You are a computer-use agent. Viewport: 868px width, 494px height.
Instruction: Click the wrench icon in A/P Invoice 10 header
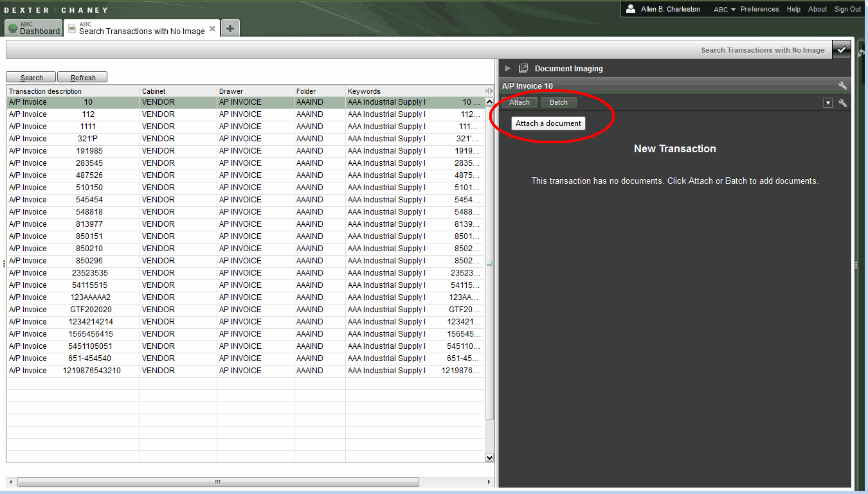point(842,86)
